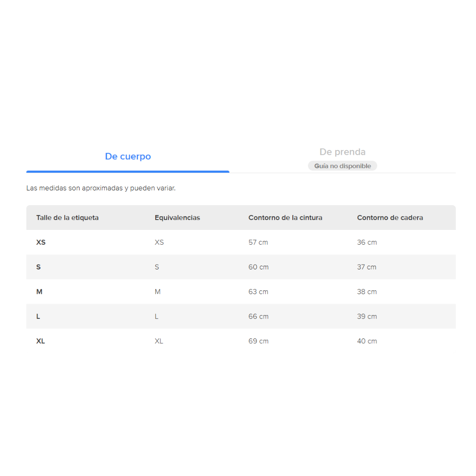Open the De prenda tab
The width and height of the screenshot is (476, 476).
coord(342,152)
